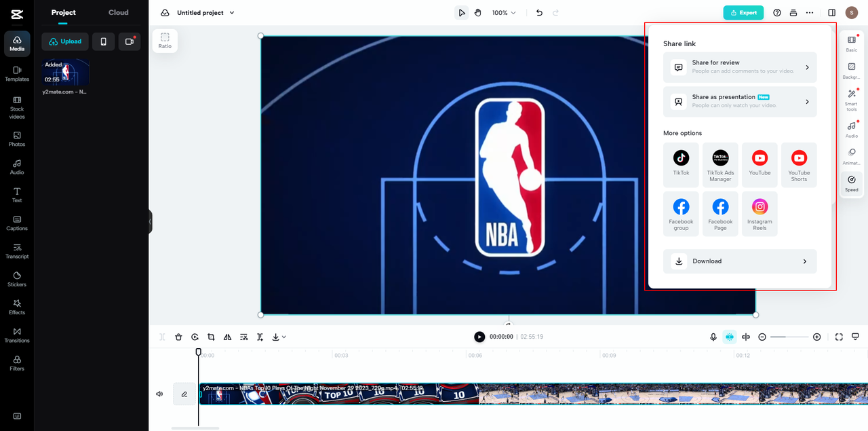Open the Captions panel

tap(17, 223)
